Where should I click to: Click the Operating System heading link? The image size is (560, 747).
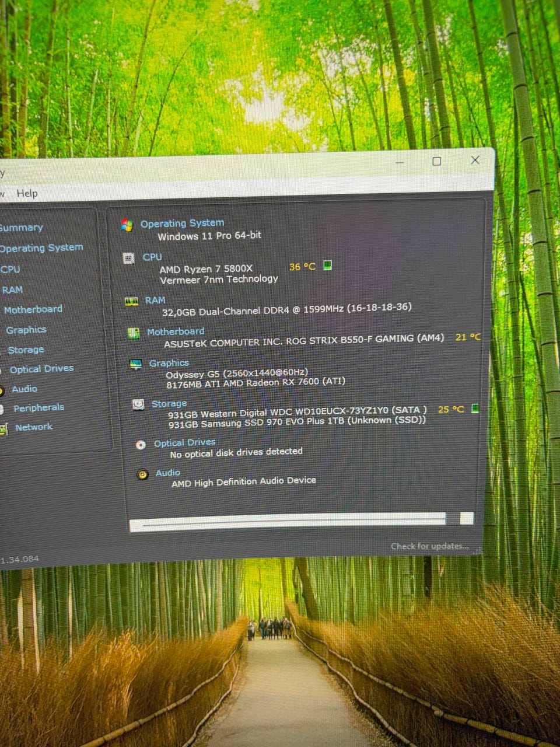click(182, 223)
